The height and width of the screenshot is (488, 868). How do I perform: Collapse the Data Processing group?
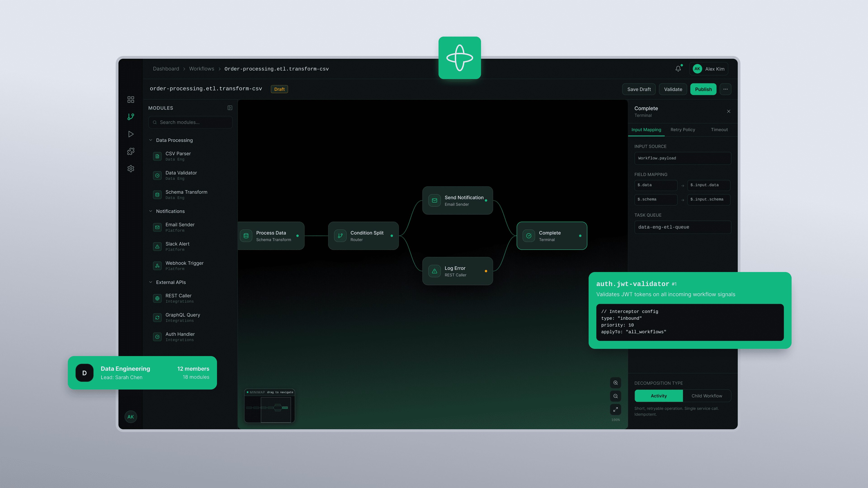(x=151, y=140)
